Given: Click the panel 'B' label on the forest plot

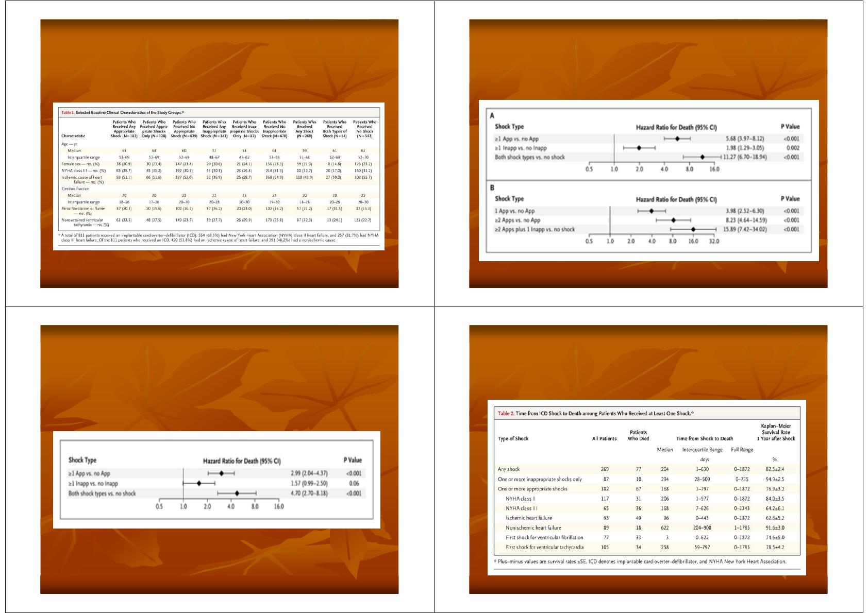Looking at the screenshot, I should point(492,188).
